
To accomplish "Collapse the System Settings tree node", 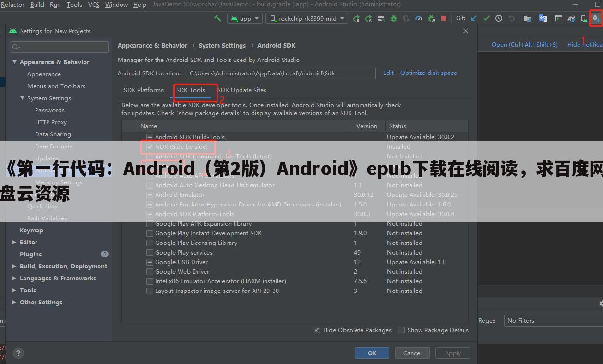I will pos(22,98).
